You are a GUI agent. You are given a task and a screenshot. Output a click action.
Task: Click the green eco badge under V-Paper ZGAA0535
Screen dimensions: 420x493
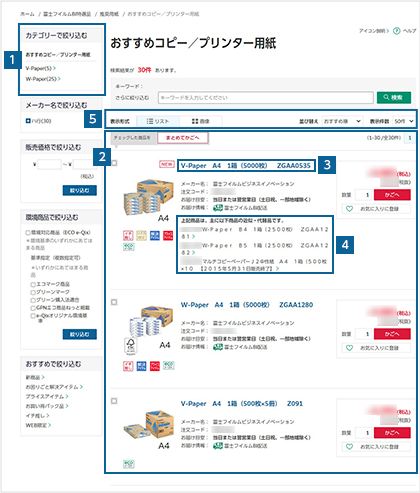coord(128,247)
